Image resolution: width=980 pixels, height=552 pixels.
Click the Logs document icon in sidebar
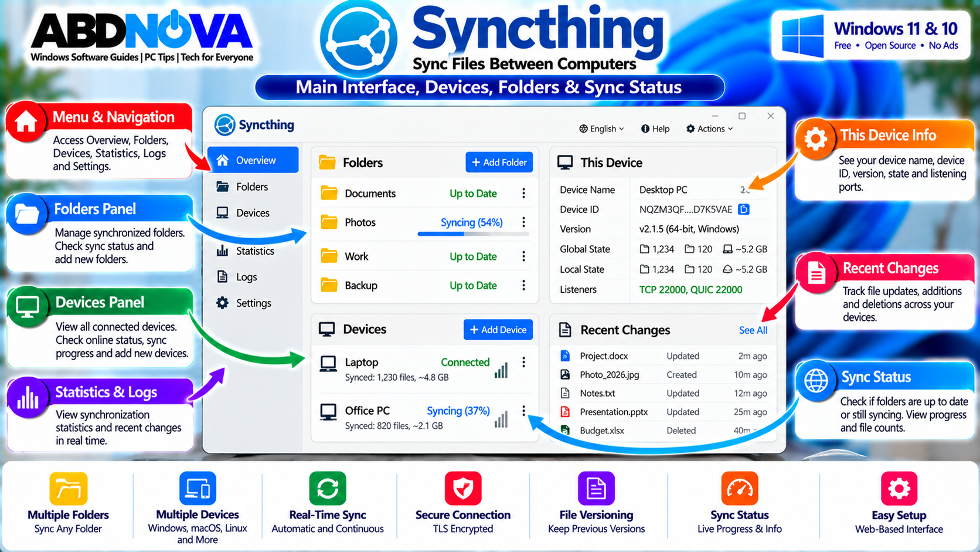(x=222, y=277)
